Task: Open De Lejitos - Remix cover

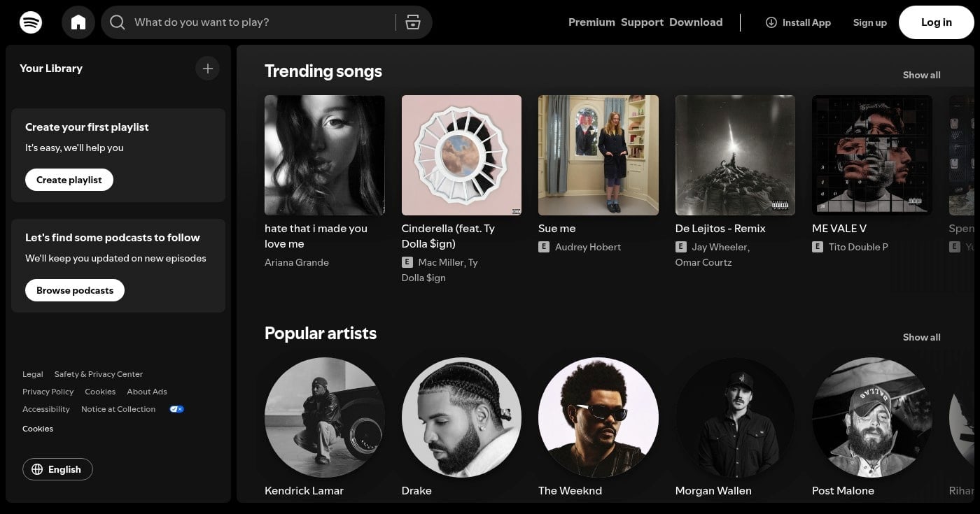Action: pyautogui.click(x=735, y=155)
